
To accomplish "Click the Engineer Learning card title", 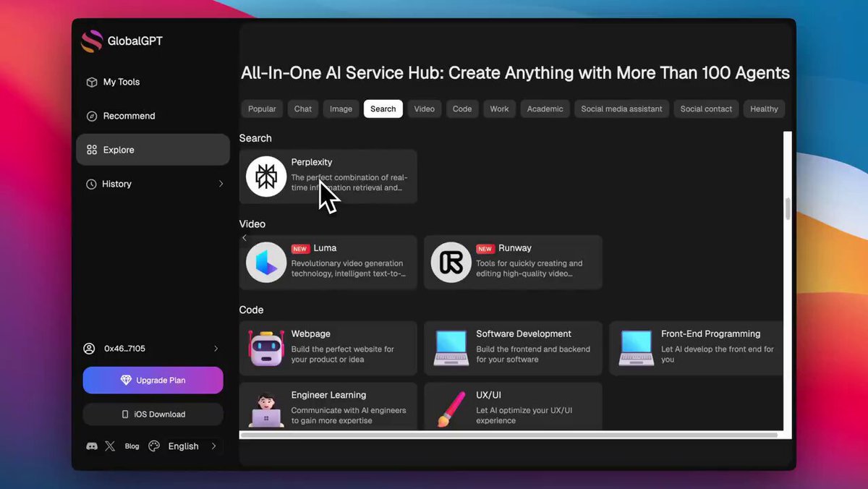I will click(x=329, y=396).
